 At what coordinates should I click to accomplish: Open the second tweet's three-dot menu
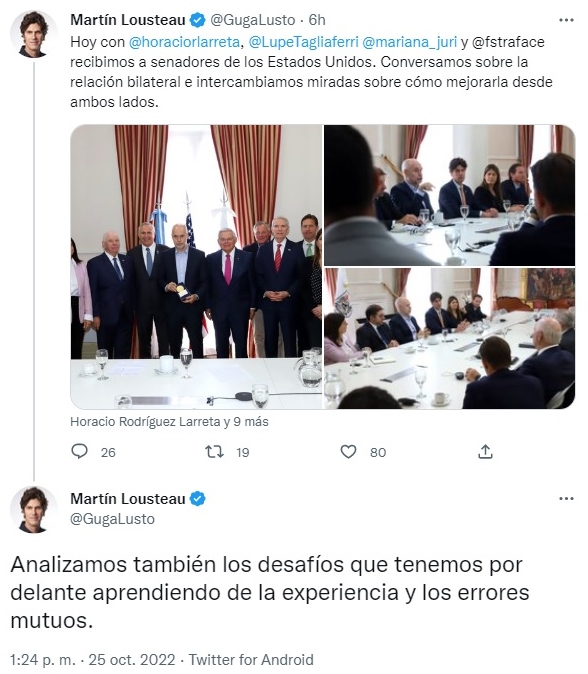point(566,499)
